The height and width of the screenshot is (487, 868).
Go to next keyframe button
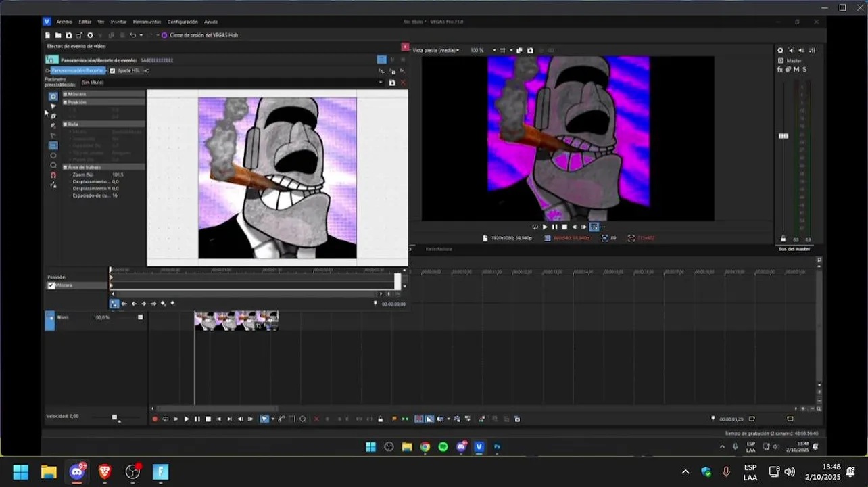(x=143, y=304)
